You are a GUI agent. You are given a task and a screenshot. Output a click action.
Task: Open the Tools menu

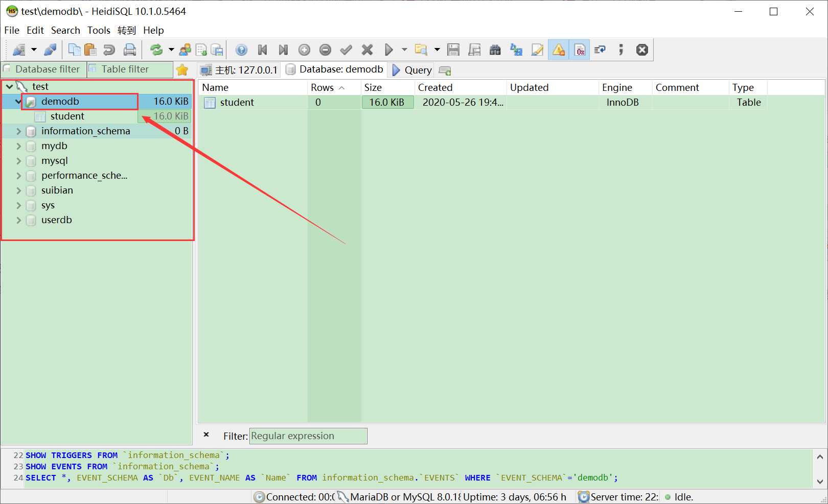99,30
